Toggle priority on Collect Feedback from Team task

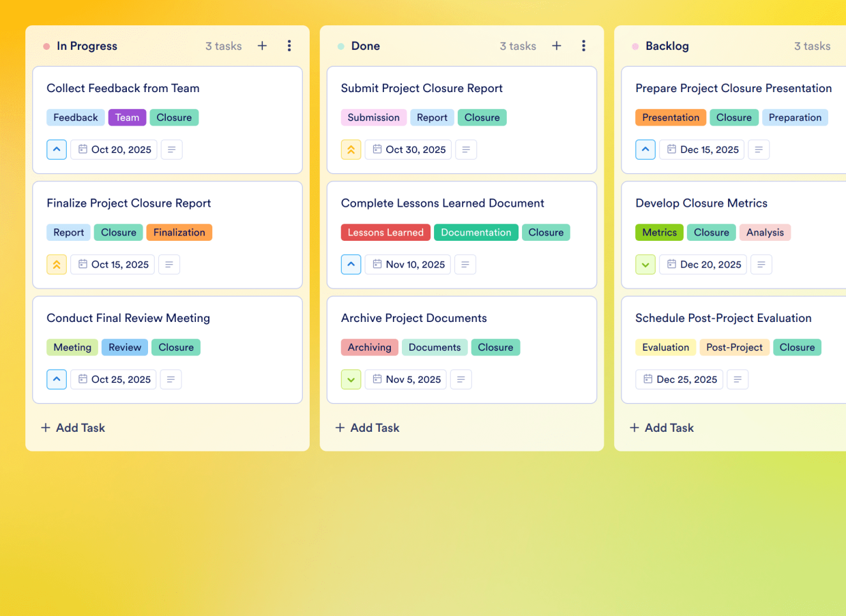coord(57,149)
